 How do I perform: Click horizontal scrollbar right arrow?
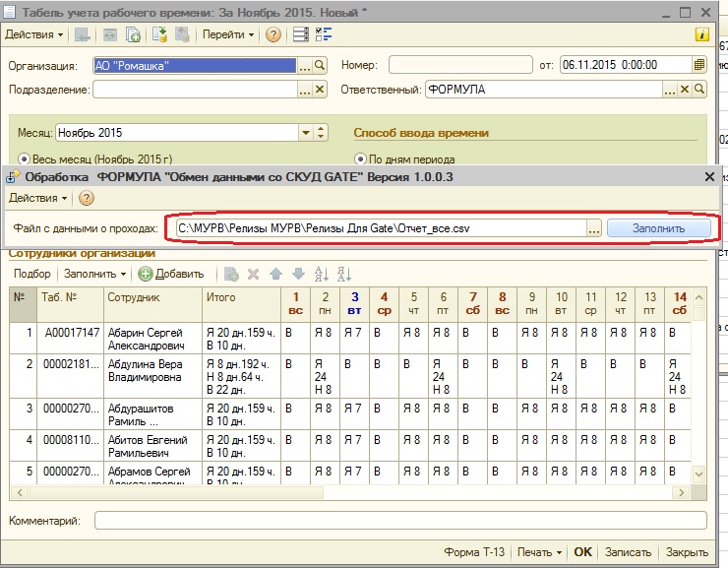click(681, 492)
